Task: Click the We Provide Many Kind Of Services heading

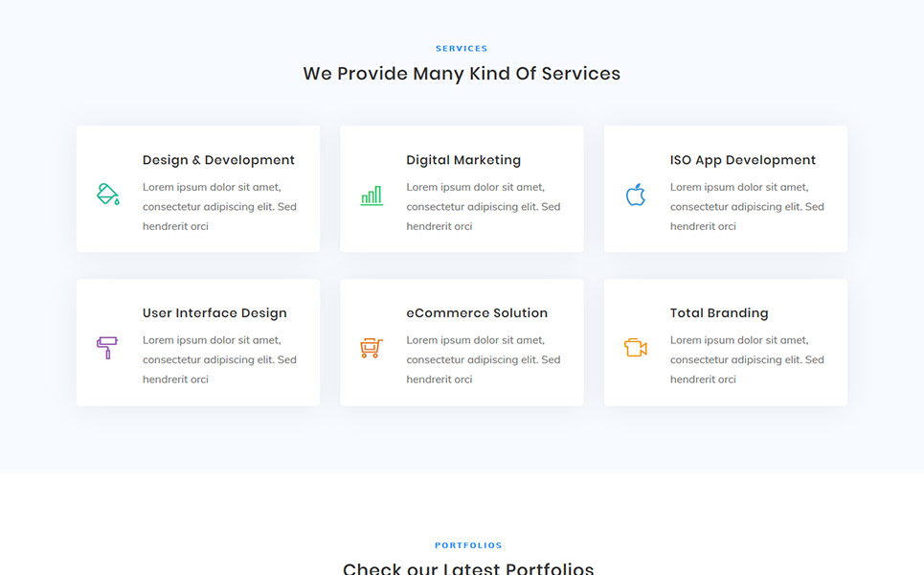Action: click(x=462, y=74)
